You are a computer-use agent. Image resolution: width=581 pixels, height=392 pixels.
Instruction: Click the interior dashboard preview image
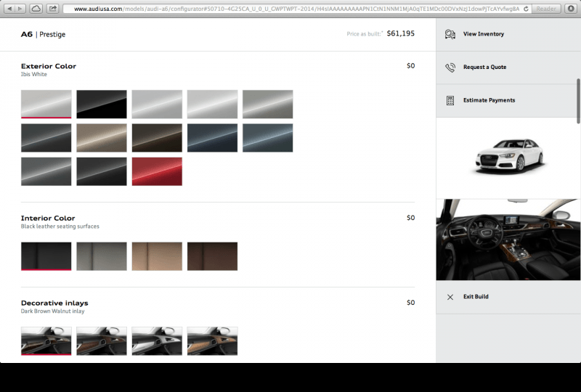coord(508,240)
